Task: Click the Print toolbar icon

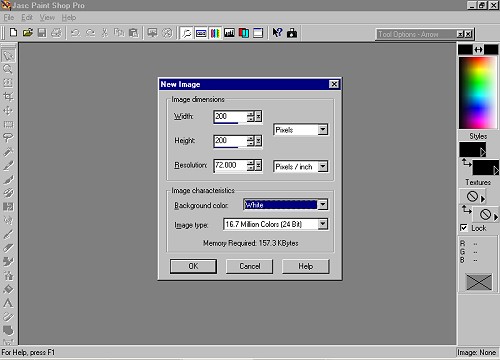Action: (x=57, y=33)
